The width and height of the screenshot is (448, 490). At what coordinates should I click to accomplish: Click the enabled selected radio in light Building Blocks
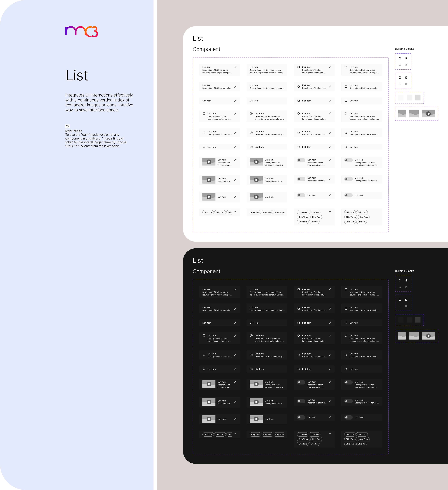point(406,58)
